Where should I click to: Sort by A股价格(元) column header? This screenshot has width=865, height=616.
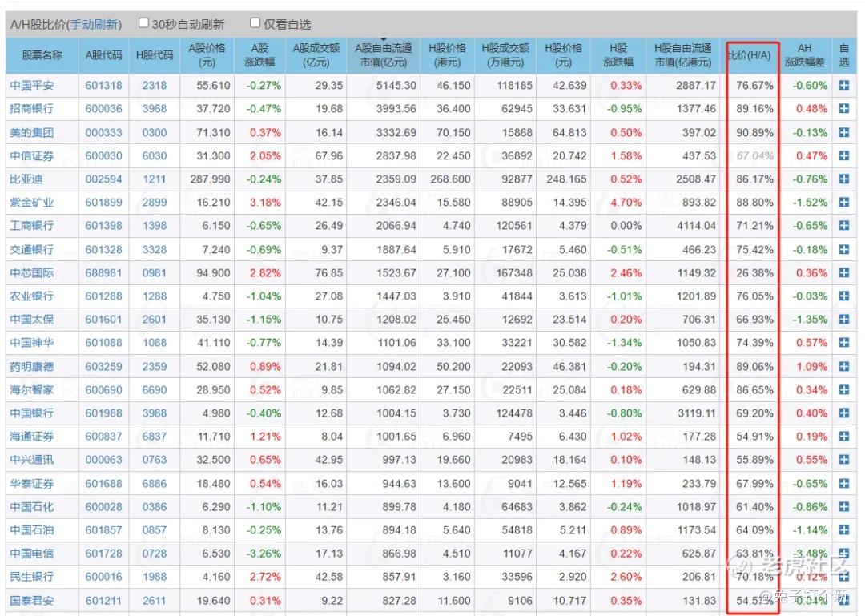coord(207,55)
